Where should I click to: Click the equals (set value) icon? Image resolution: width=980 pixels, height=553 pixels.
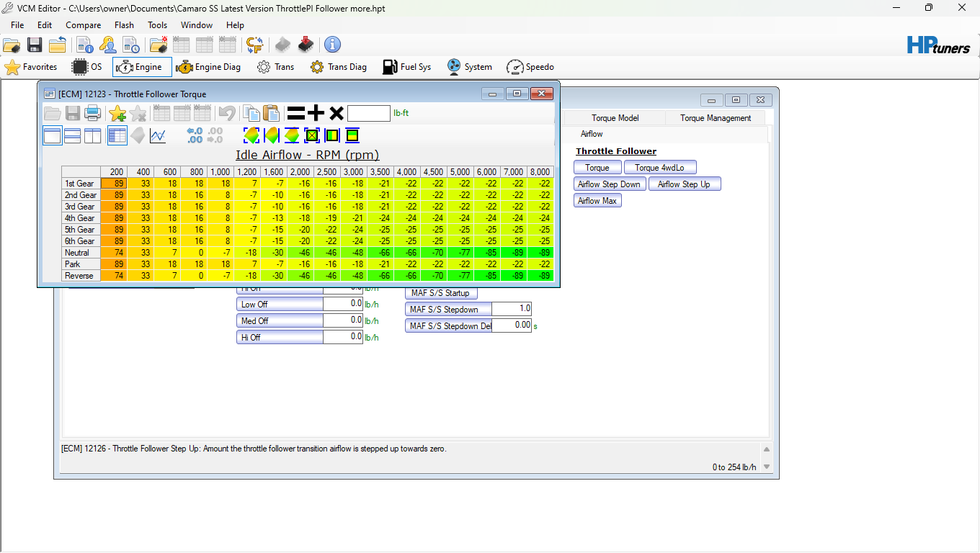(295, 113)
